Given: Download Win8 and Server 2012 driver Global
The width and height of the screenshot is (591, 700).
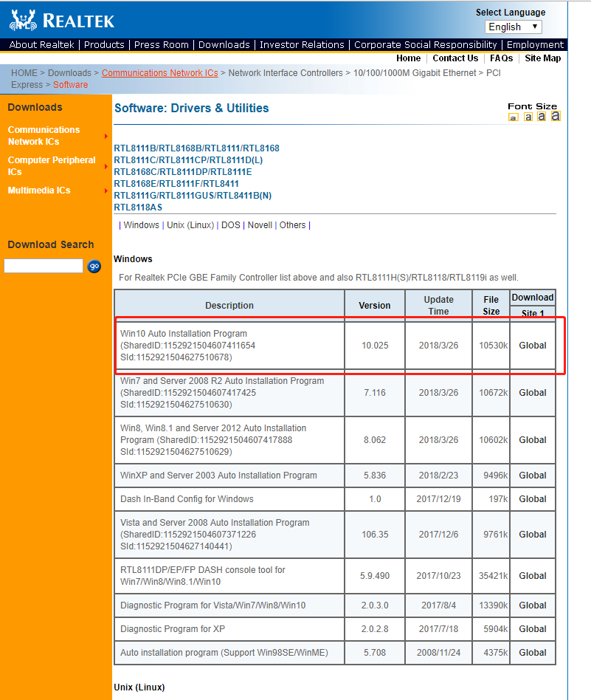Looking at the screenshot, I should pyautogui.click(x=532, y=440).
